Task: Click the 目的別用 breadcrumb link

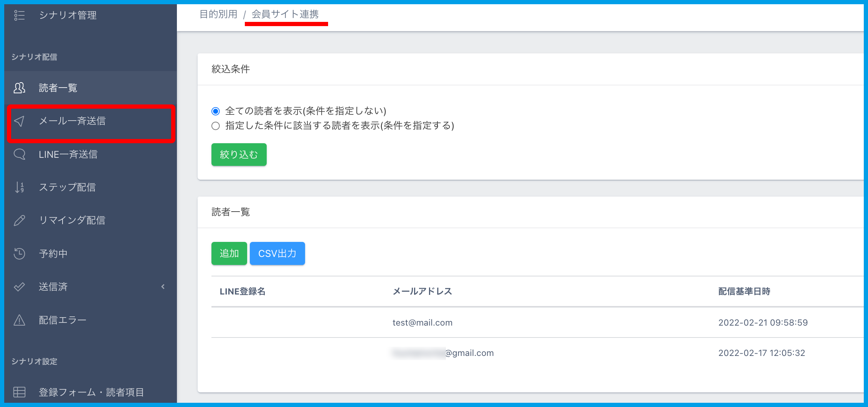Action: pos(218,15)
